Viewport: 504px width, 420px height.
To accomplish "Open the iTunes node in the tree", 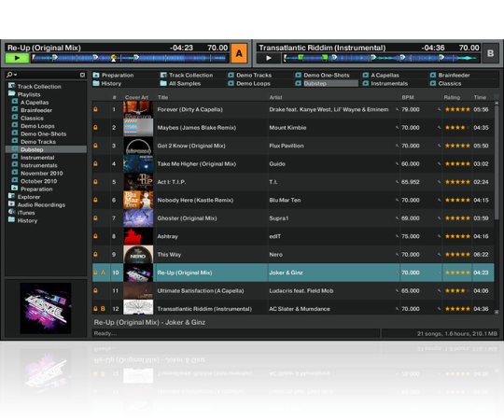I will (26, 213).
